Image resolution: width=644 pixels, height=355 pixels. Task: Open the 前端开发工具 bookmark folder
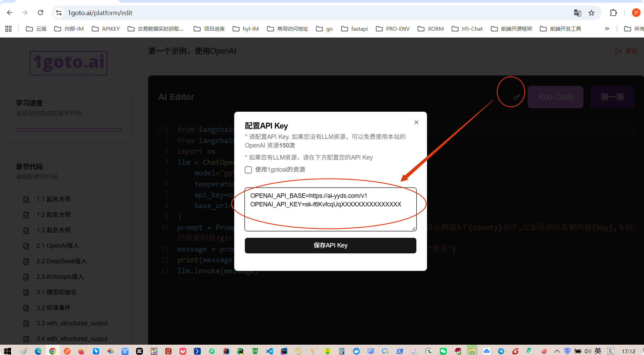click(x=560, y=29)
